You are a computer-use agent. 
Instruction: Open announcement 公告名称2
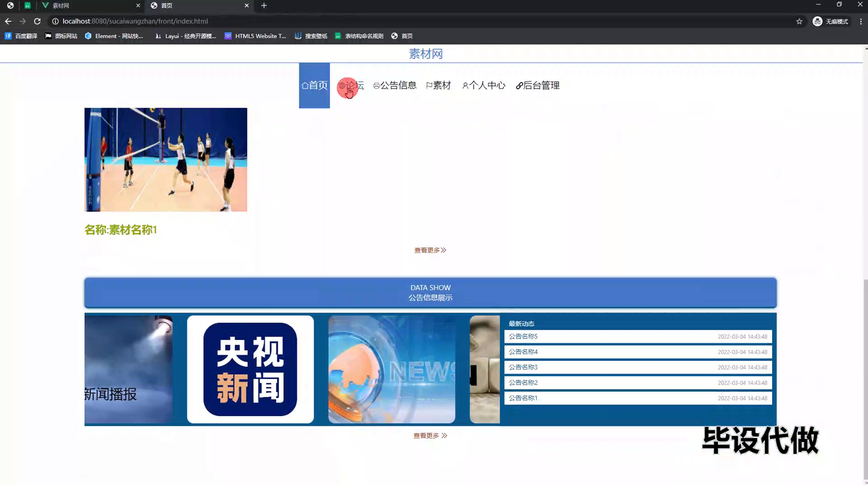[x=638, y=383]
